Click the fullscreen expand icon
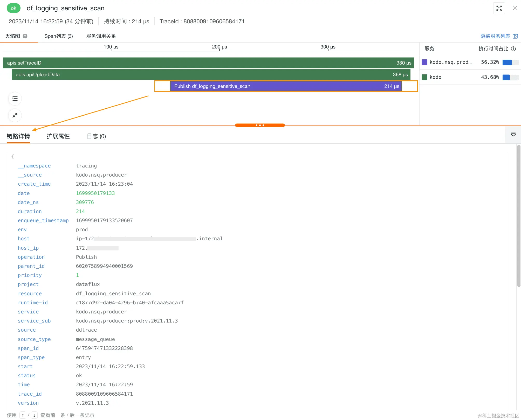521x420 pixels. click(x=499, y=8)
